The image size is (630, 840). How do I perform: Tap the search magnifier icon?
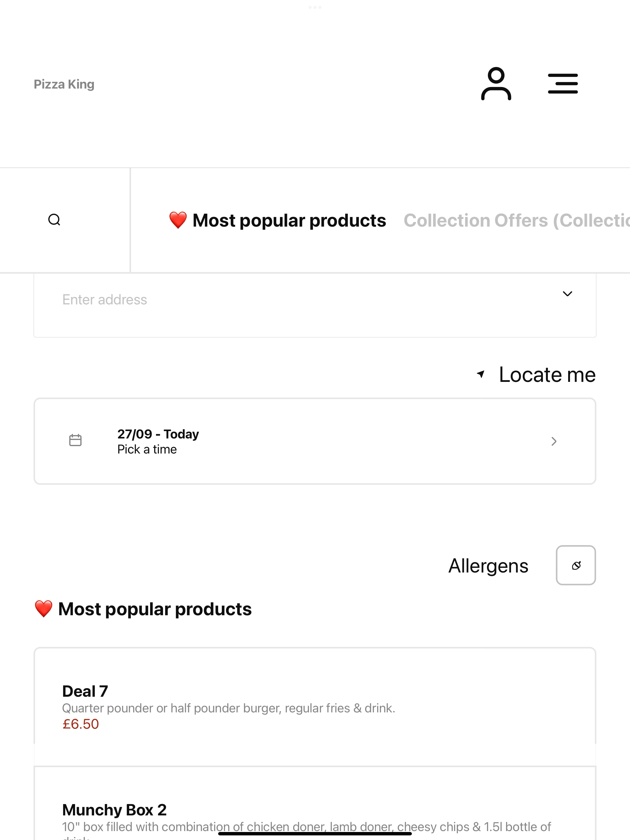(54, 220)
